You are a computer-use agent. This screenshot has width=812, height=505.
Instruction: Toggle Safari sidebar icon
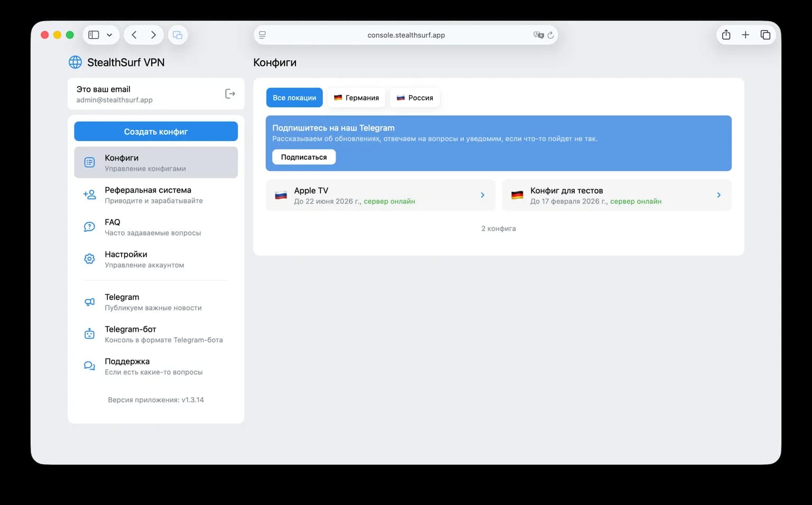coord(94,35)
